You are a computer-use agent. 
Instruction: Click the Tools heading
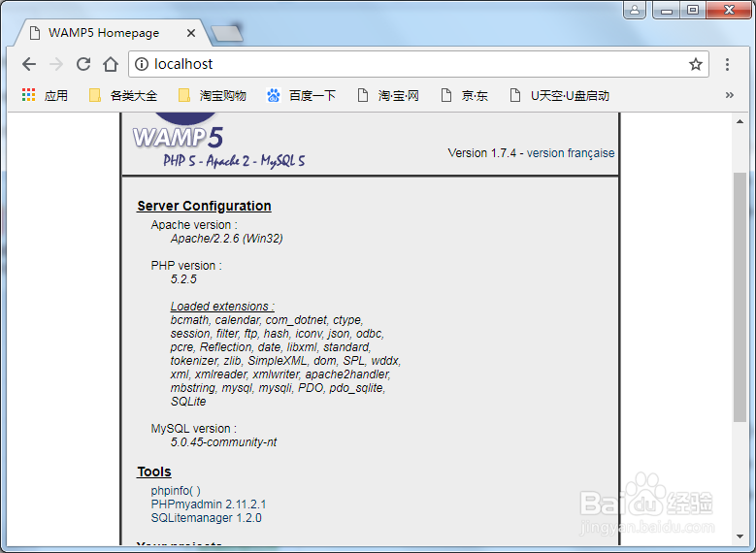pyautogui.click(x=154, y=472)
